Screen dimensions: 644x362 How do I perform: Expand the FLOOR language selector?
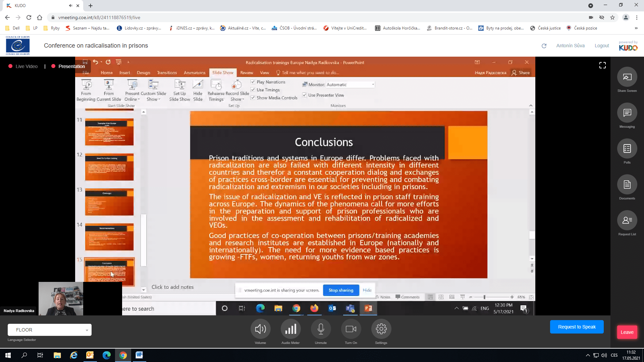[x=50, y=330]
